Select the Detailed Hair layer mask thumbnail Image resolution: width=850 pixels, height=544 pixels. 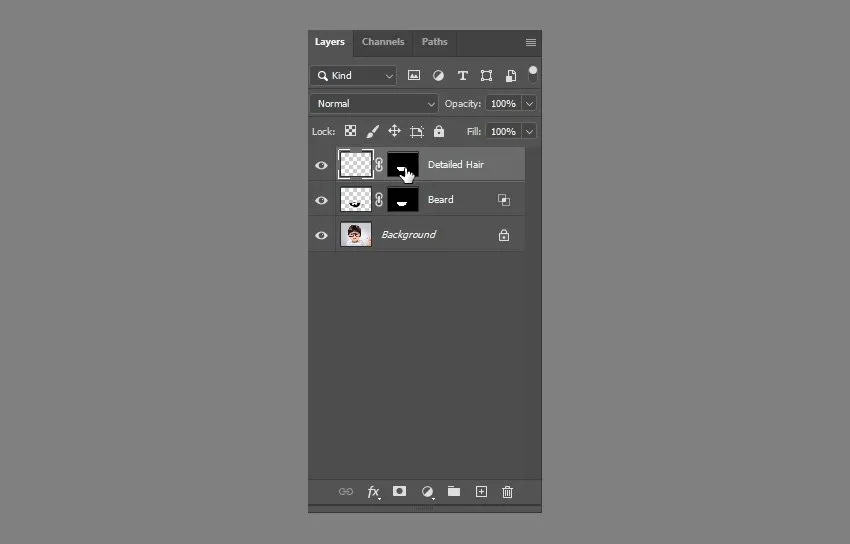point(403,164)
